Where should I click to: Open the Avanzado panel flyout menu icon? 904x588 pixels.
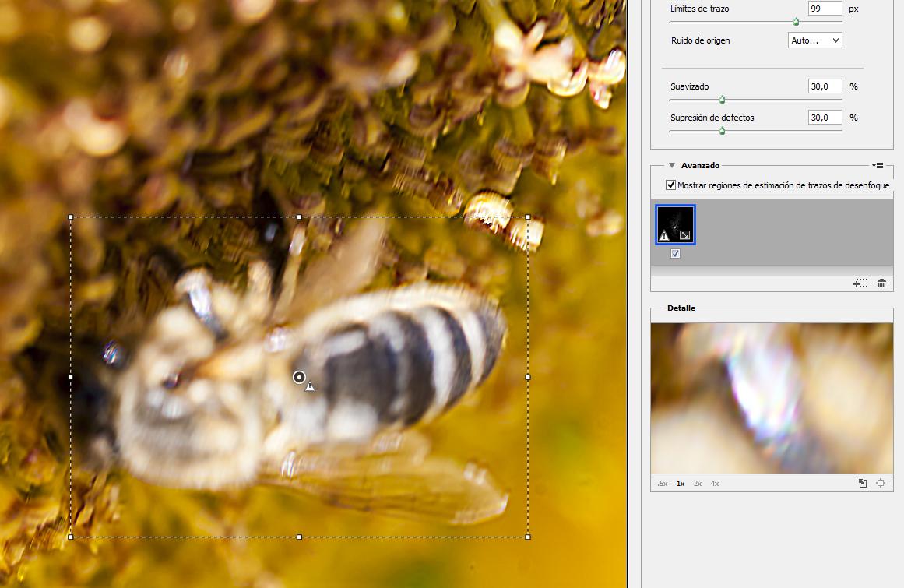878,165
